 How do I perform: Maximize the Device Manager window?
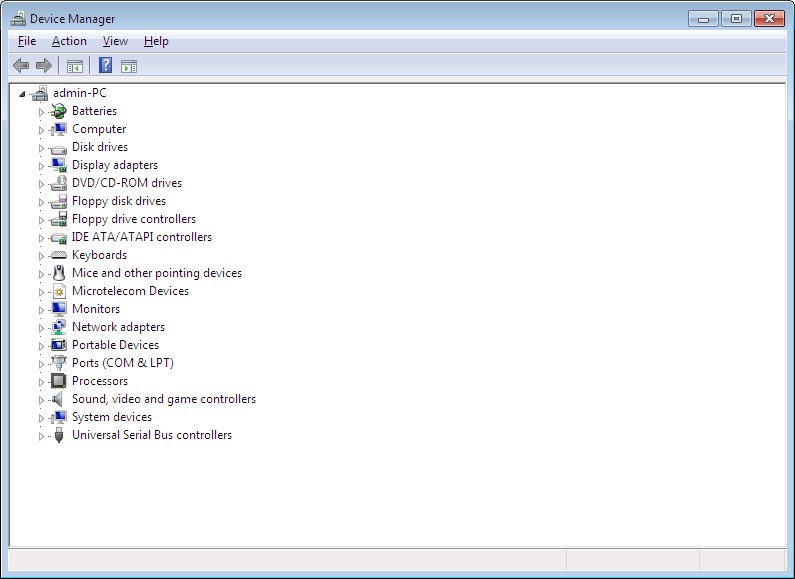(736, 19)
